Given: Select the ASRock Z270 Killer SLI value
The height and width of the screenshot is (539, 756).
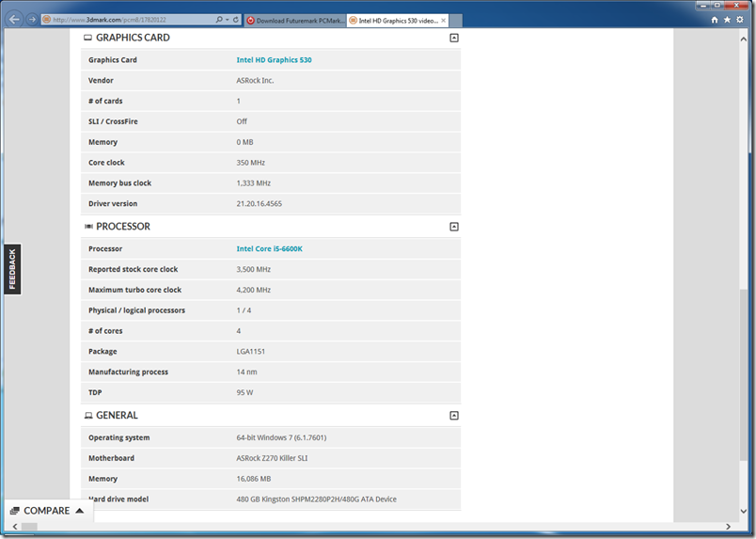Looking at the screenshot, I should pyautogui.click(x=272, y=458).
